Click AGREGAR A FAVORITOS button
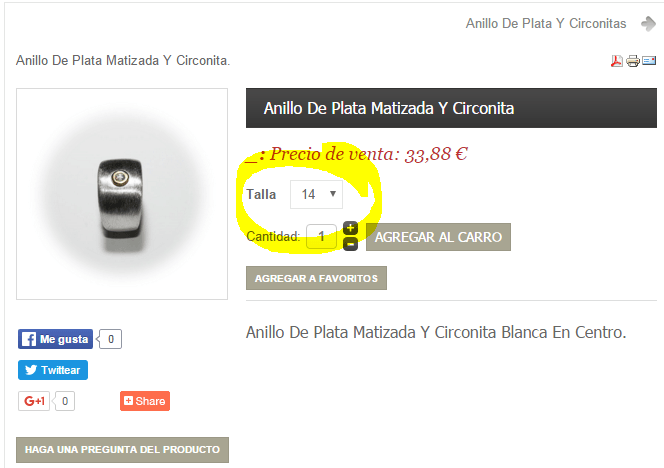The width and height of the screenshot is (664, 468). click(316, 278)
